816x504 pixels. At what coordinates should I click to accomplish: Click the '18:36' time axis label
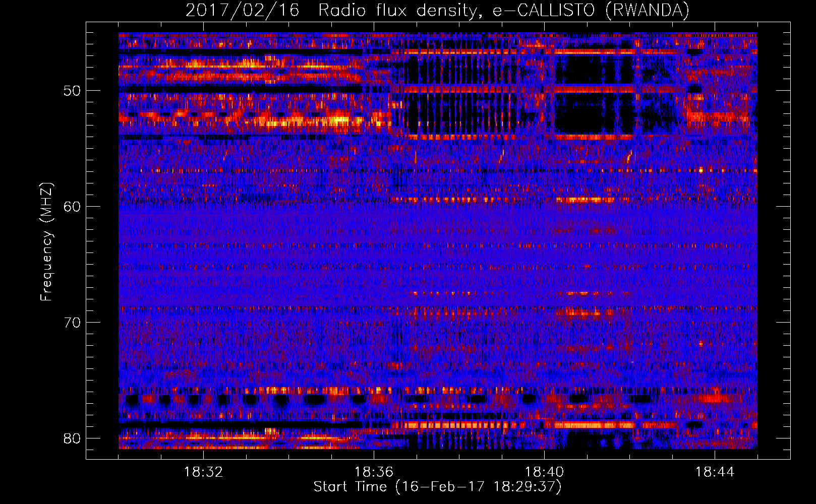tap(374, 472)
